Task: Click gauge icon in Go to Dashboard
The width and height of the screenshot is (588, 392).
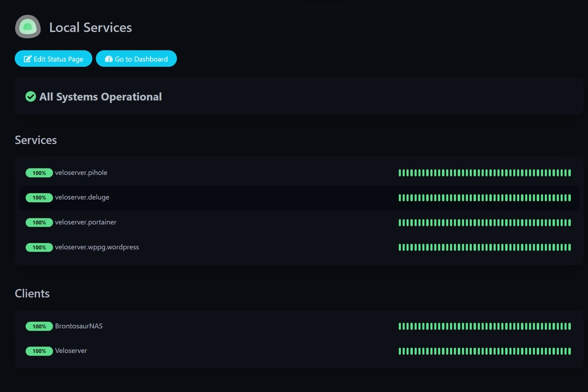Action: 109,59
